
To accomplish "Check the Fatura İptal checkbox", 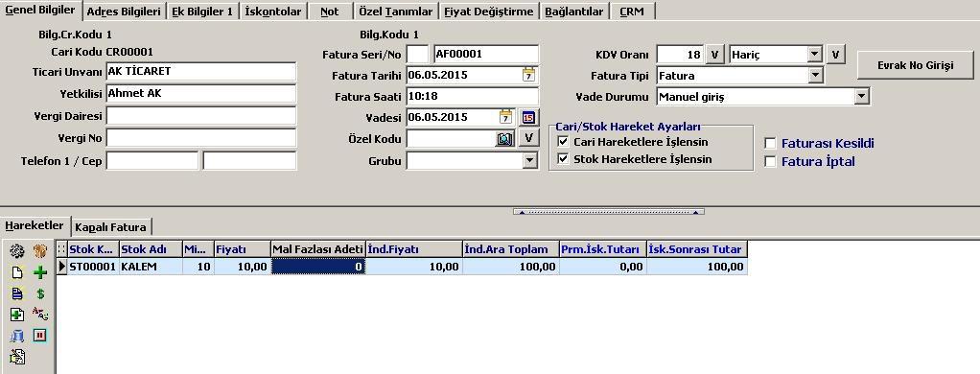I will coord(771,161).
